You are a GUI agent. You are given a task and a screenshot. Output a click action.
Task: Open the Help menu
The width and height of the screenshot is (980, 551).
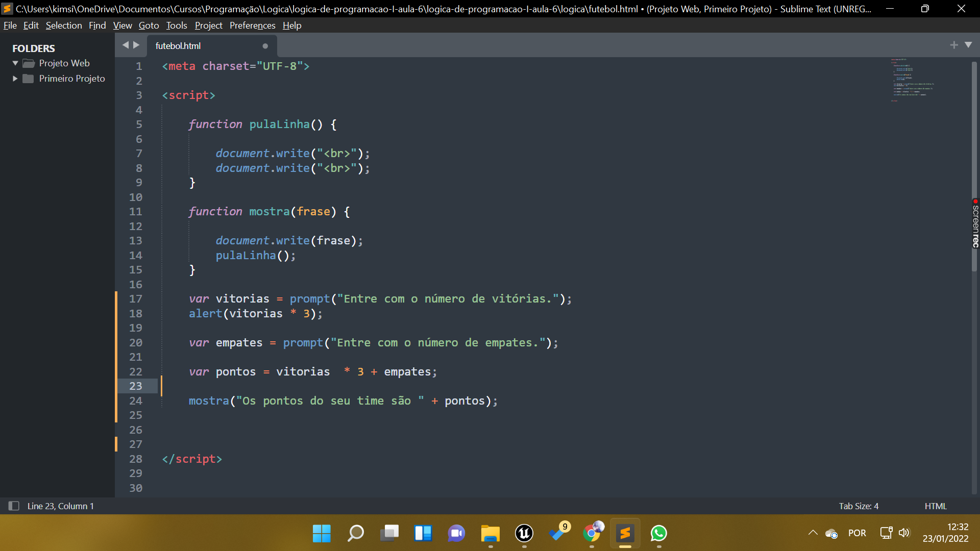click(x=292, y=26)
